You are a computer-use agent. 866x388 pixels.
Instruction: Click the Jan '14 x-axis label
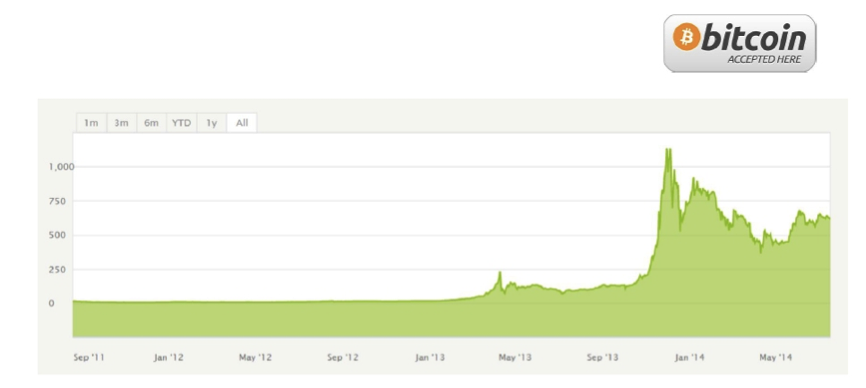click(x=689, y=358)
